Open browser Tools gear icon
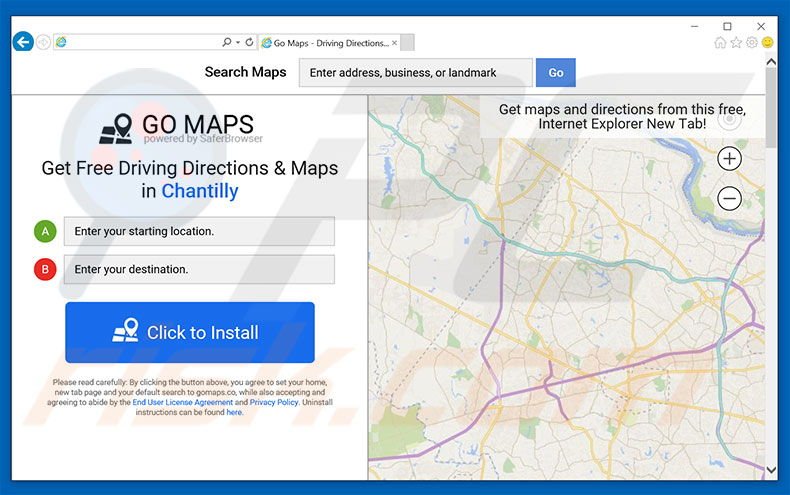The width and height of the screenshot is (790, 495). pyautogui.click(x=752, y=42)
